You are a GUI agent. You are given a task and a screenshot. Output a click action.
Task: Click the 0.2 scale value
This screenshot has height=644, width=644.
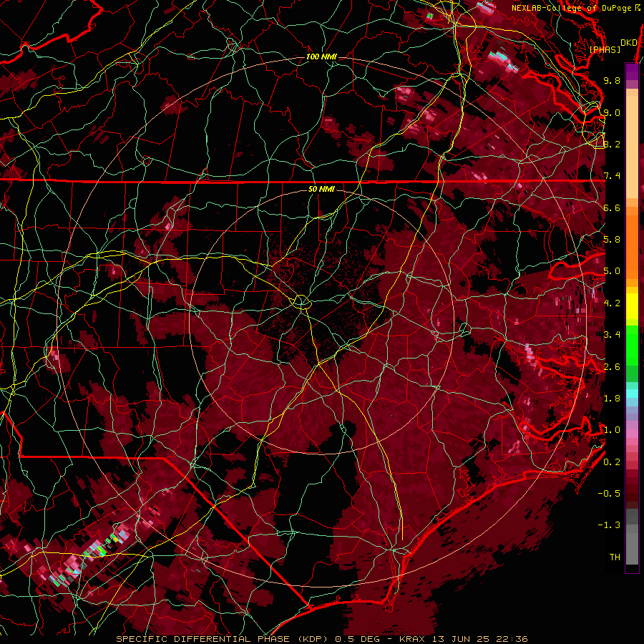[612, 462]
